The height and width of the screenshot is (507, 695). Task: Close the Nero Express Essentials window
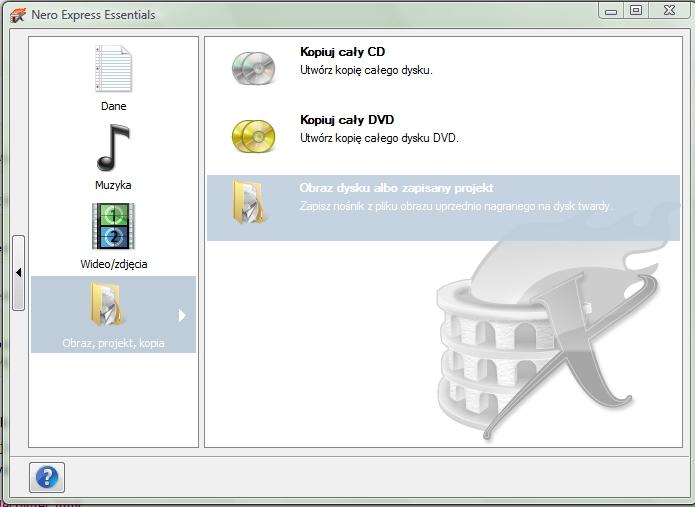pyautogui.click(x=670, y=10)
